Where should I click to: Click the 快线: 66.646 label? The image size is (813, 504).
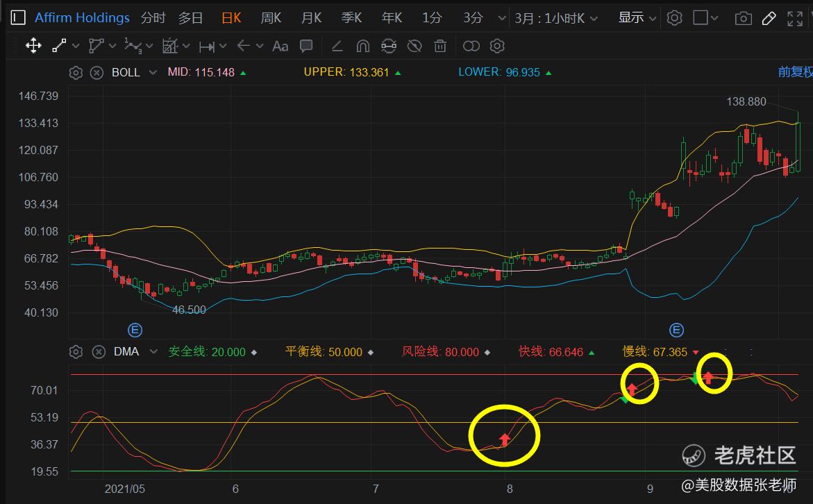point(551,352)
